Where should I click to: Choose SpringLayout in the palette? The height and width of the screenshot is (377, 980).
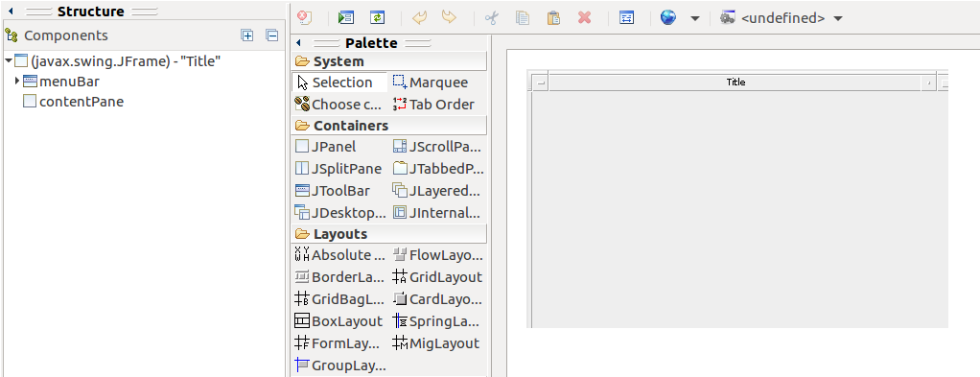pos(436,321)
